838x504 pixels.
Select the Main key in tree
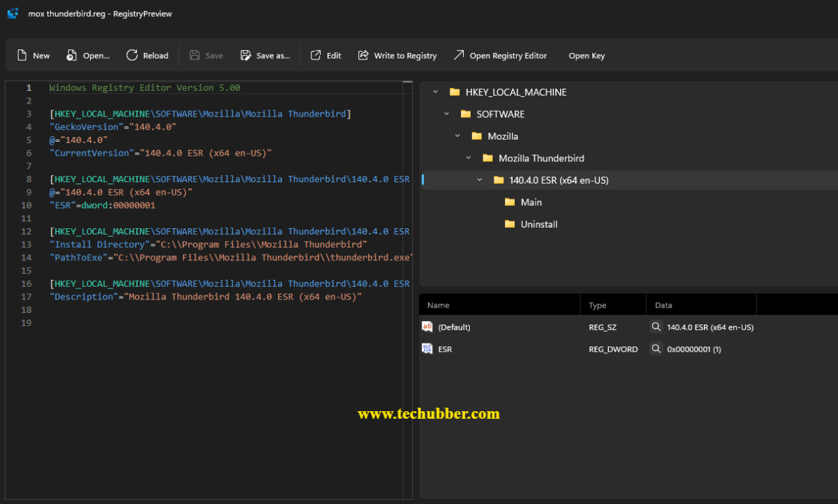[531, 202]
